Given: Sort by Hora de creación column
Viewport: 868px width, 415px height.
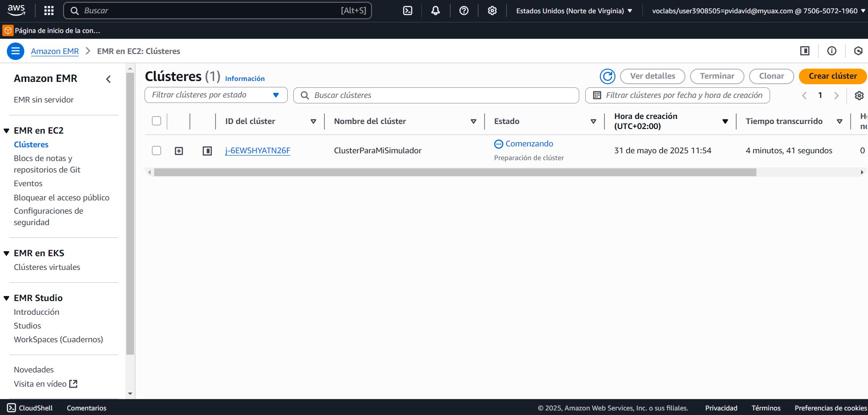Looking at the screenshot, I should coord(725,121).
